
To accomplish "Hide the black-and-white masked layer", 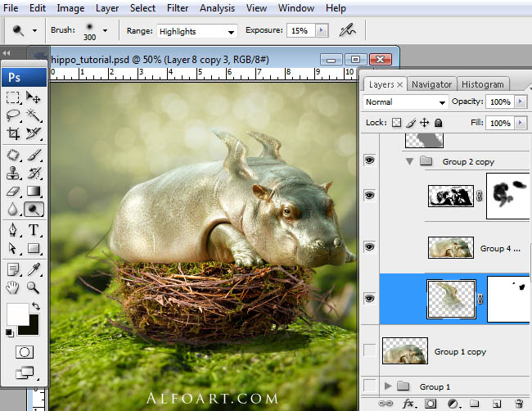I will [x=369, y=196].
